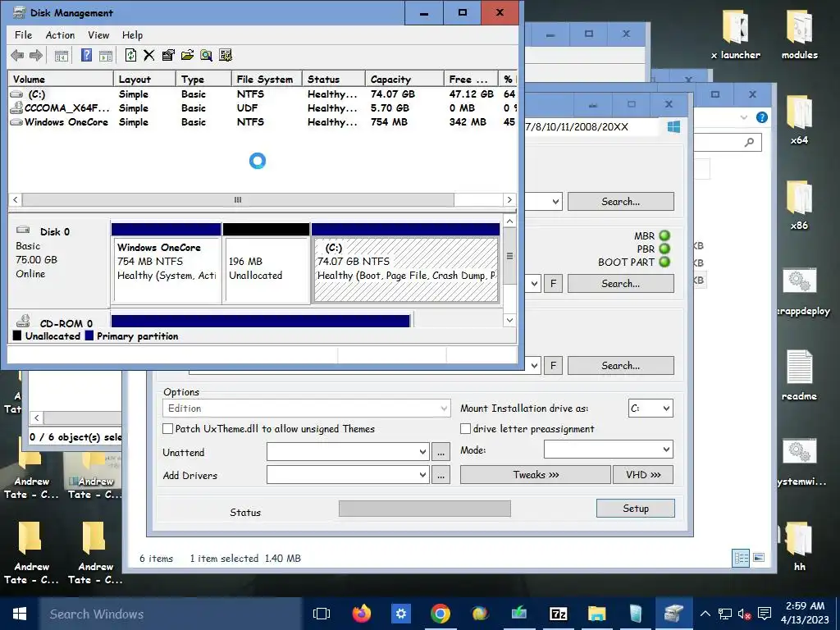Image resolution: width=840 pixels, height=630 pixels.
Task: Open Firefox from the taskbar
Action: click(x=362, y=614)
